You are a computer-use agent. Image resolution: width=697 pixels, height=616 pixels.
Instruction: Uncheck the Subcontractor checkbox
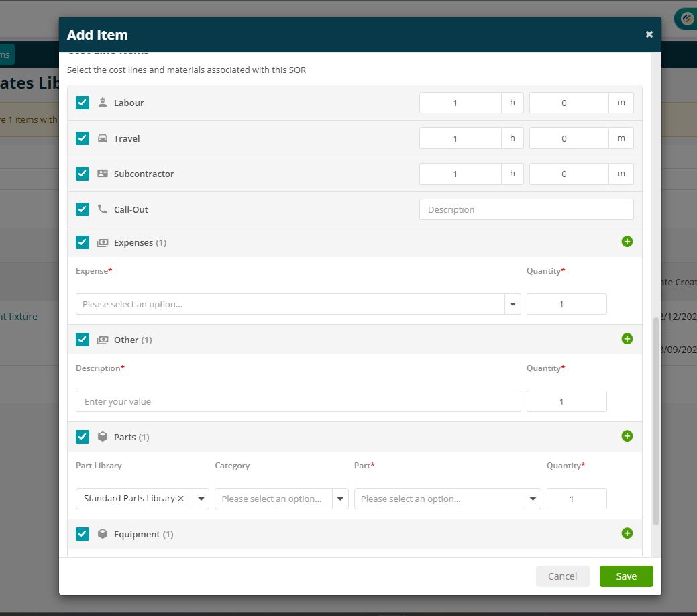83,173
